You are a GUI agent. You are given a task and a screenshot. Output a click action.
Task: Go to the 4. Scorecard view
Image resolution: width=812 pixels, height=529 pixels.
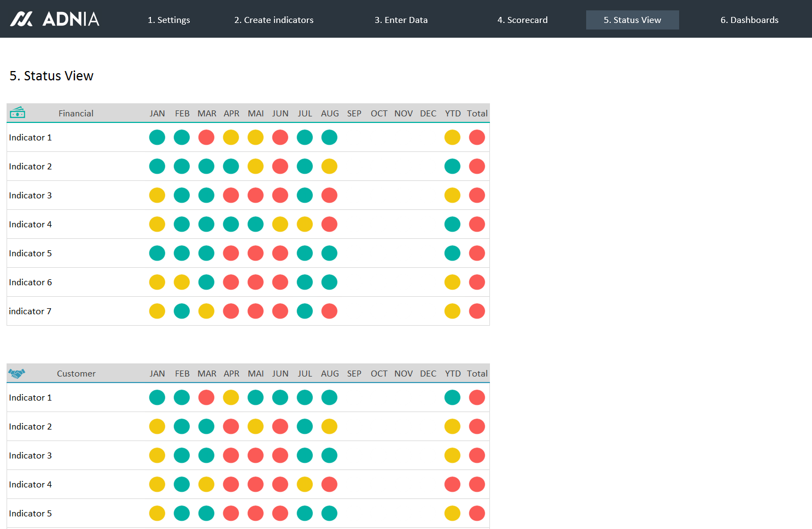(x=522, y=20)
